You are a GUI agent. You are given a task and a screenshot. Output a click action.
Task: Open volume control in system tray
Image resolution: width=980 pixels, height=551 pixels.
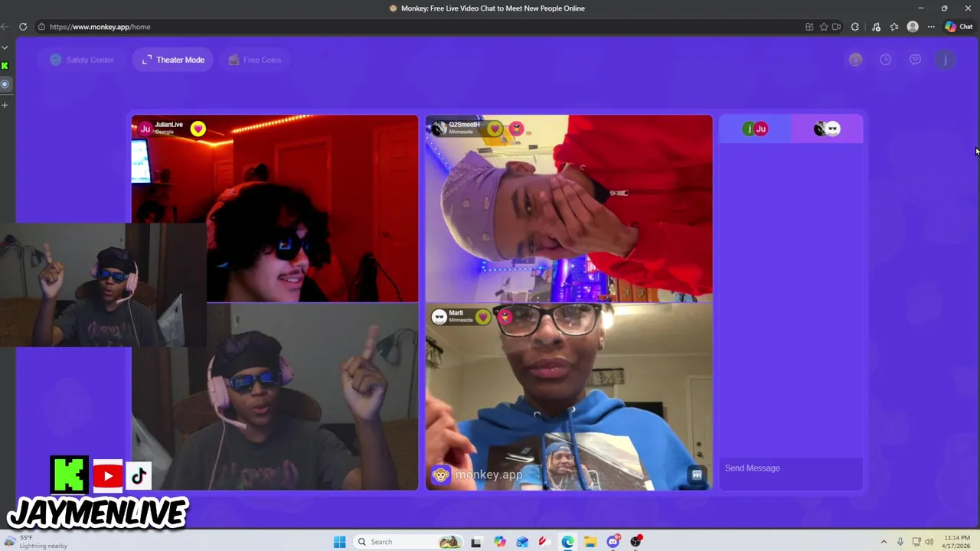click(x=929, y=542)
